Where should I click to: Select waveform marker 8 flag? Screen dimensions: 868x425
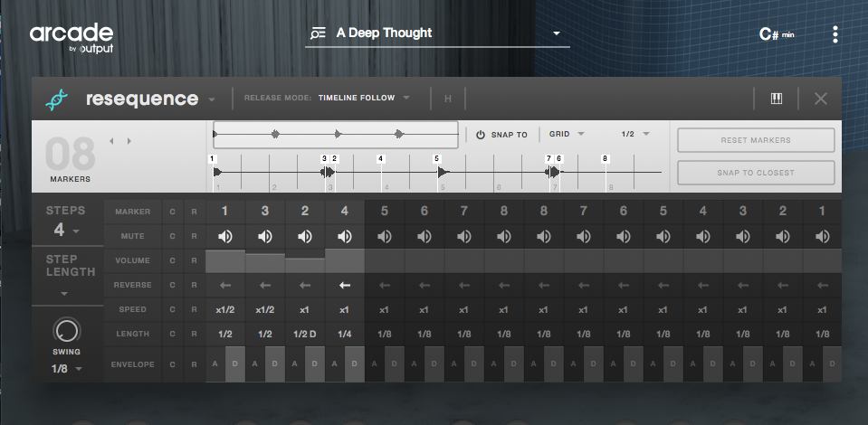point(605,159)
